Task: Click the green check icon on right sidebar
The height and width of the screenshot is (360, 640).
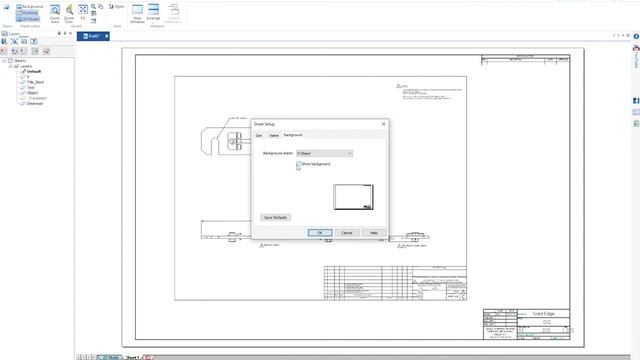Action: [636, 123]
